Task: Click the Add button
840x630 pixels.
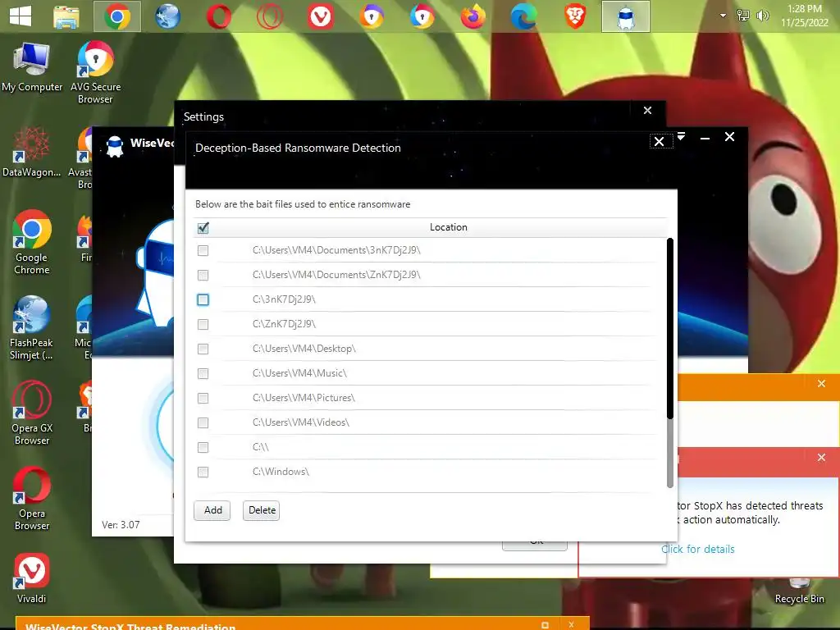Action: (212, 510)
